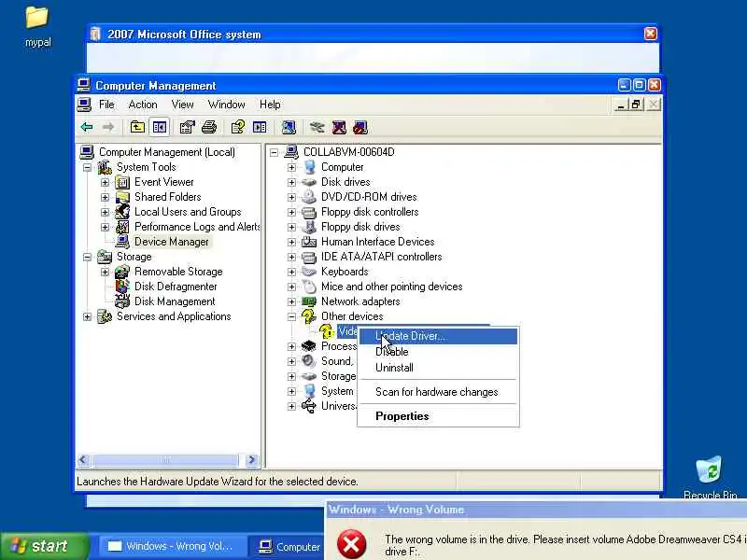Toggle the Show/Hide Console Tree icon
The width and height of the screenshot is (747, 560).
(x=160, y=127)
